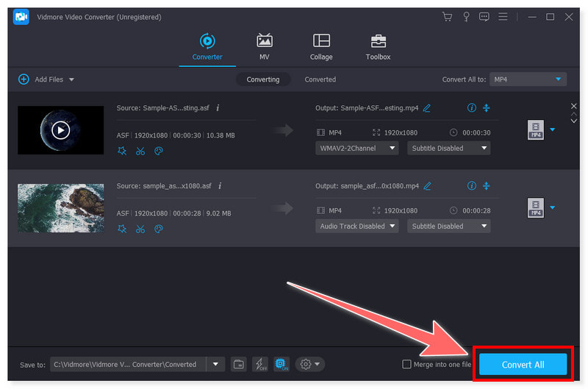
Task: Open the WMAV2-2Channel audio track dropdown
Action: click(356, 148)
